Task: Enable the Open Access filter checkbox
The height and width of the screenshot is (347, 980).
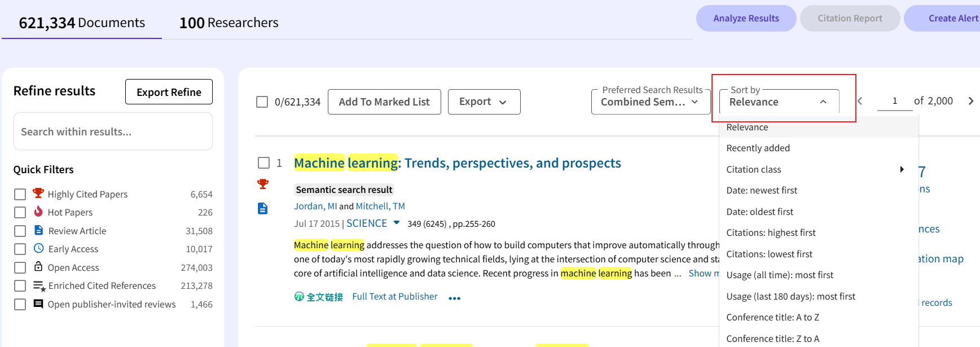Action: 20,267
